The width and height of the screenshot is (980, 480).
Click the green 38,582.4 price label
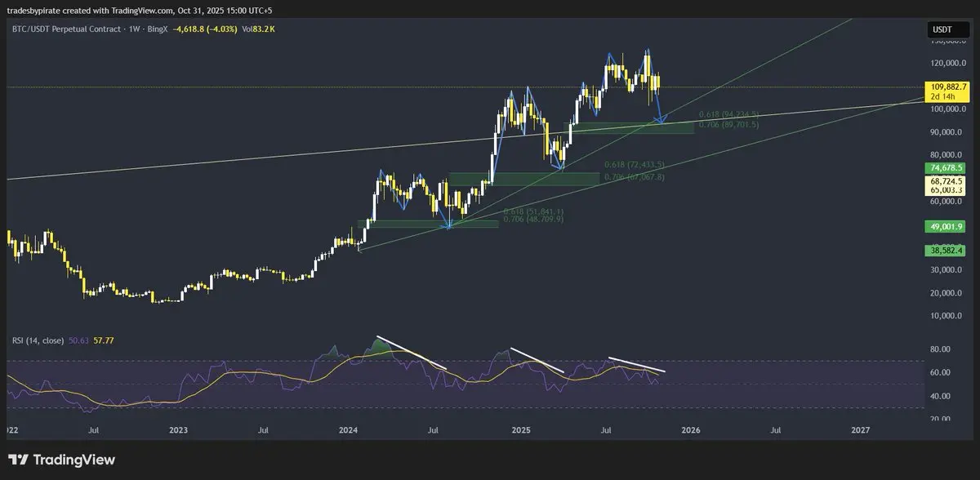point(947,251)
